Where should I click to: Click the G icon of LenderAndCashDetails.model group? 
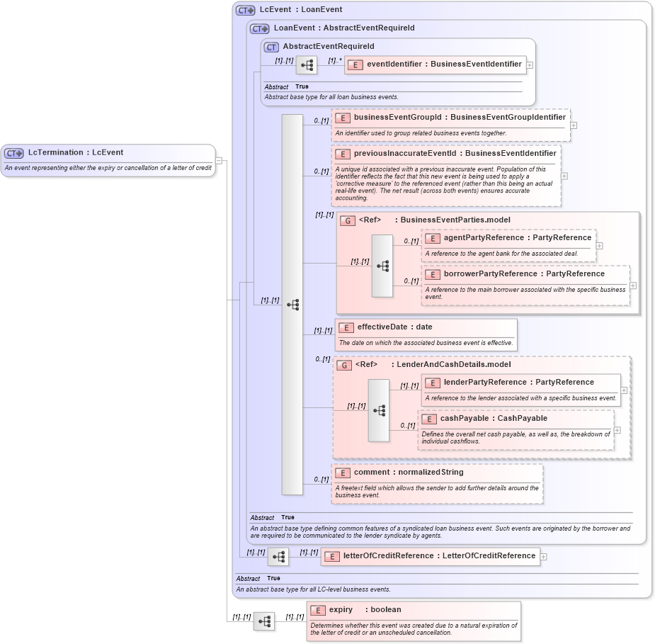click(x=348, y=364)
